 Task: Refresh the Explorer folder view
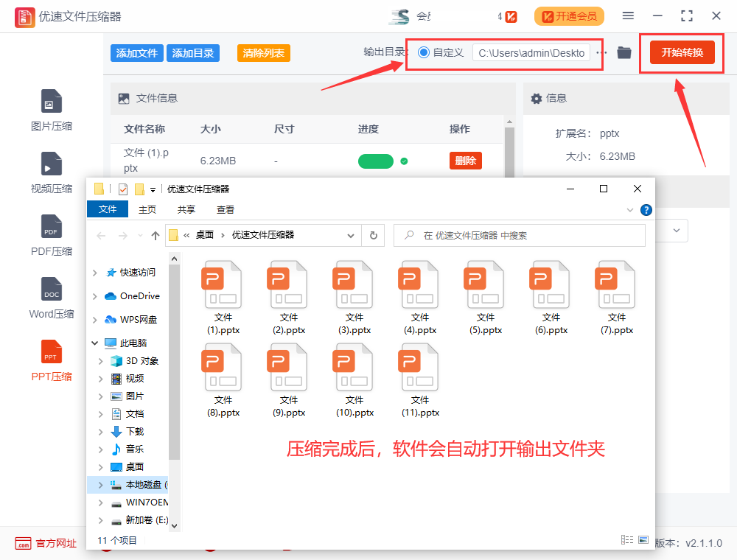373,235
